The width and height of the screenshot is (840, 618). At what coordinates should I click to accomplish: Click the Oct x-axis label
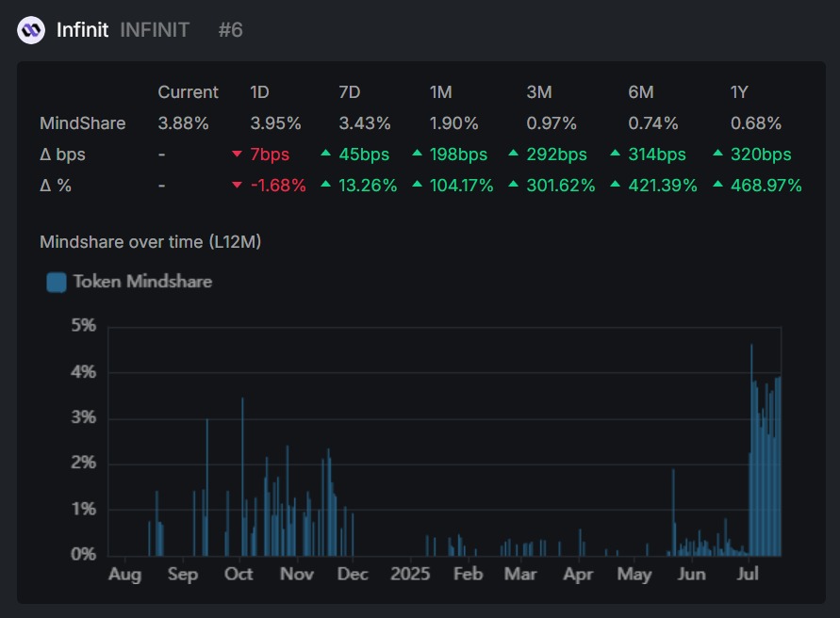(239, 574)
